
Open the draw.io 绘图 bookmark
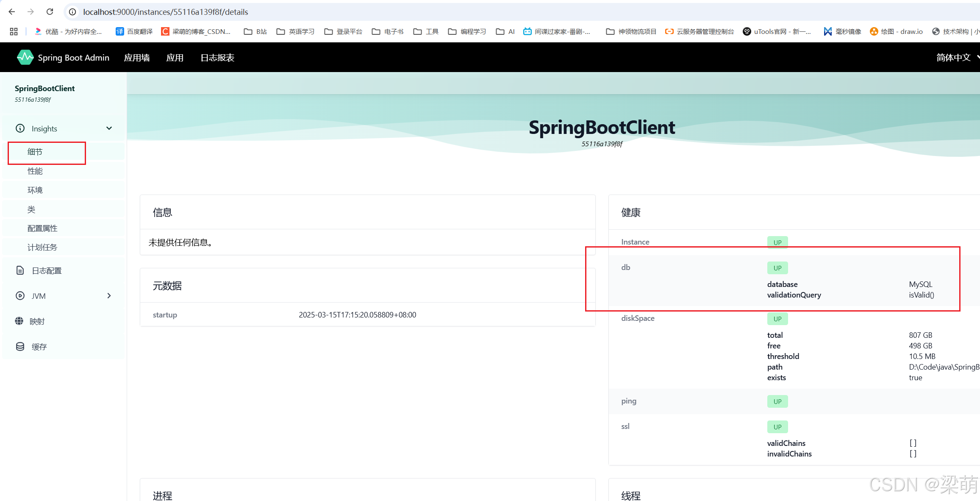pyautogui.click(x=896, y=31)
